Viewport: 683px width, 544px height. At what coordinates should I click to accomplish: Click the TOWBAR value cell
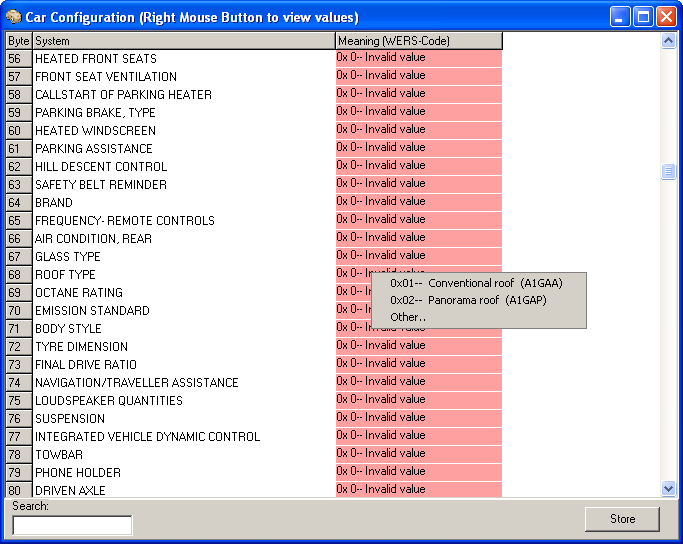(418, 454)
